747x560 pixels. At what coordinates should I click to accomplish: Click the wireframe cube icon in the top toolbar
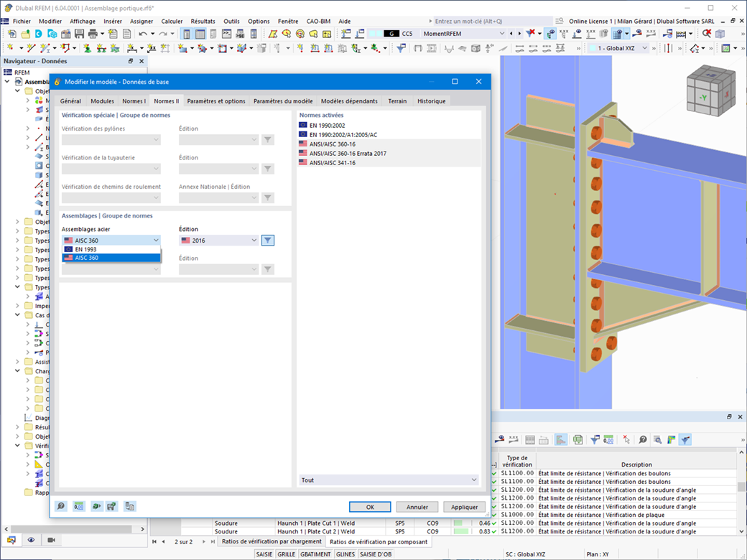720,33
